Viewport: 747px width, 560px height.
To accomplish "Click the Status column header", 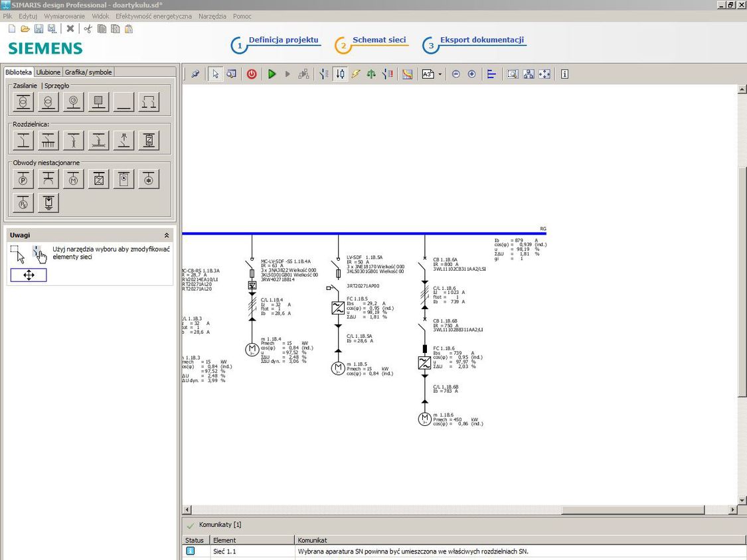I will coord(195,540).
